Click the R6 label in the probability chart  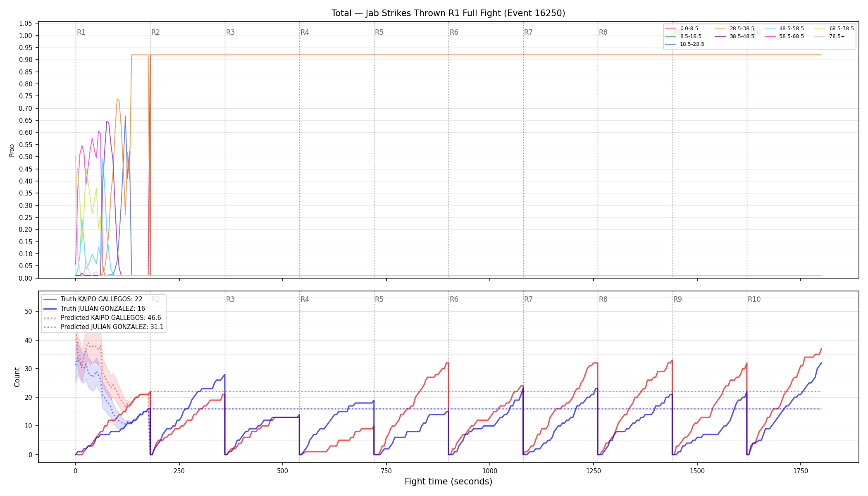454,32
